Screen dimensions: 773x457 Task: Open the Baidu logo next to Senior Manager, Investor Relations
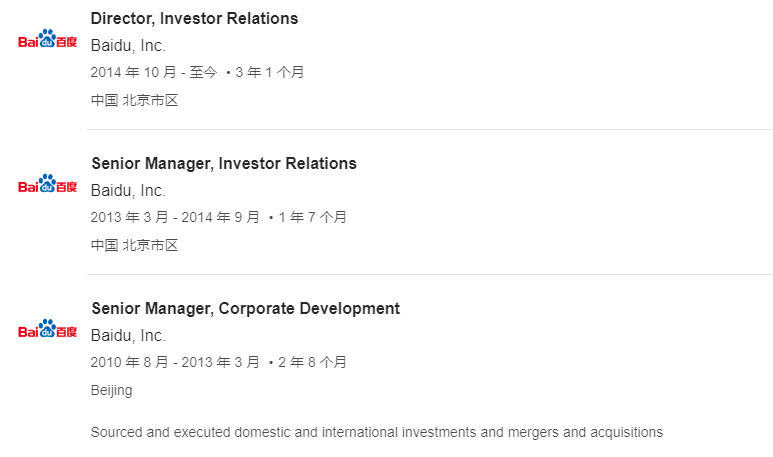pyautogui.click(x=47, y=183)
